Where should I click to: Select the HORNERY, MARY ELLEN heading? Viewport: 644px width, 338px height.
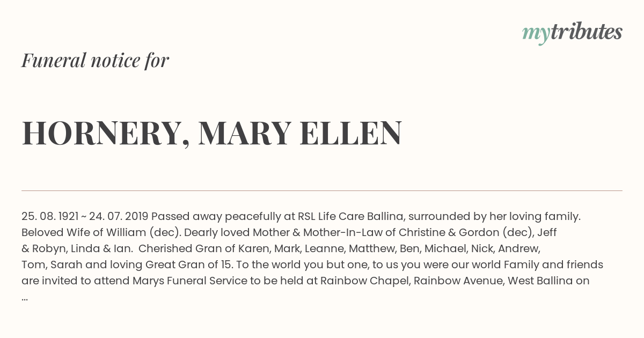(211, 133)
